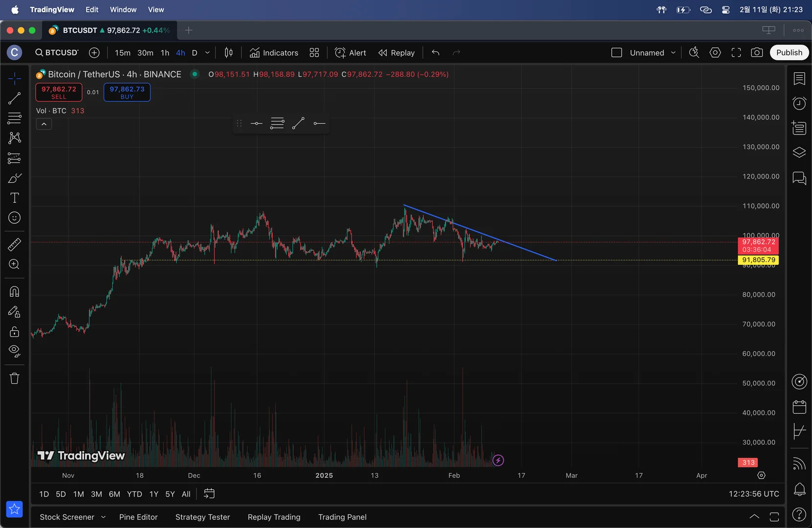Image resolution: width=812 pixels, height=528 pixels.
Task: Open the Indicators menu
Action: [x=274, y=53]
